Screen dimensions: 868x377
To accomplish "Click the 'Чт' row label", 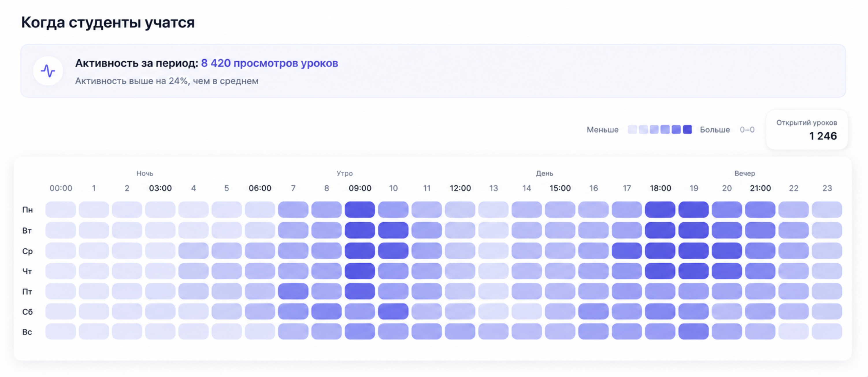I will (x=27, y=271).
